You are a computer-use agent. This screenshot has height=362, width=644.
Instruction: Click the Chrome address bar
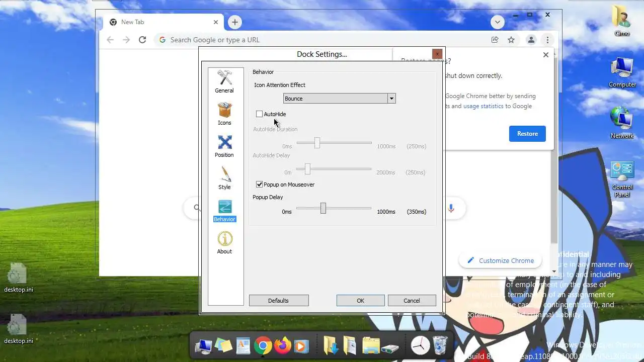[x=322, y=40]
